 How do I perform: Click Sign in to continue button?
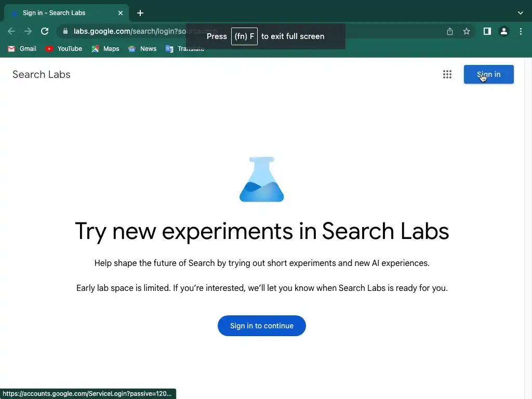(262, 326)
